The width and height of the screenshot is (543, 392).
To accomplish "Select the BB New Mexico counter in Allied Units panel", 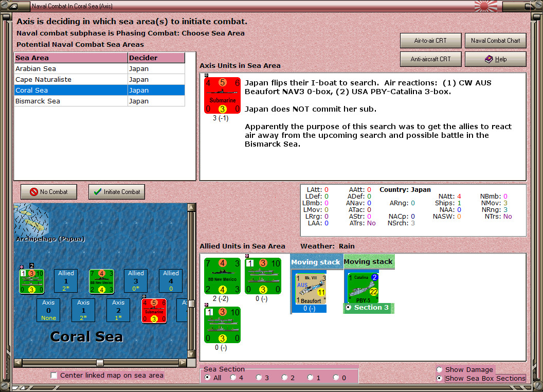I will pyautogui.click(x=222, y=276).
